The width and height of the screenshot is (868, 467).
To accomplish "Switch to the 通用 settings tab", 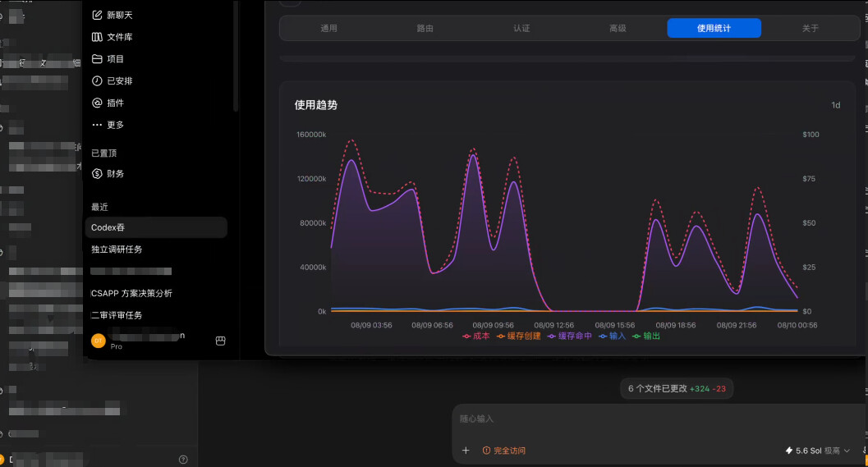I will click(328, 28).
